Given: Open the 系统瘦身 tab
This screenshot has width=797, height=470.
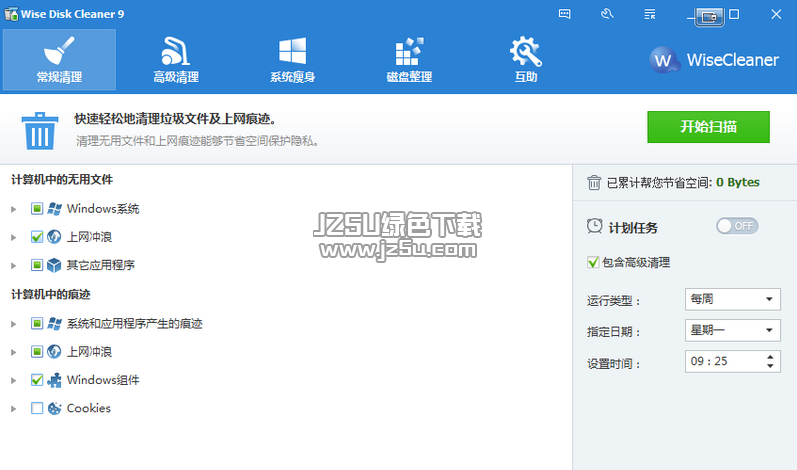Looking at the screenshot, I should pos(293,60).
